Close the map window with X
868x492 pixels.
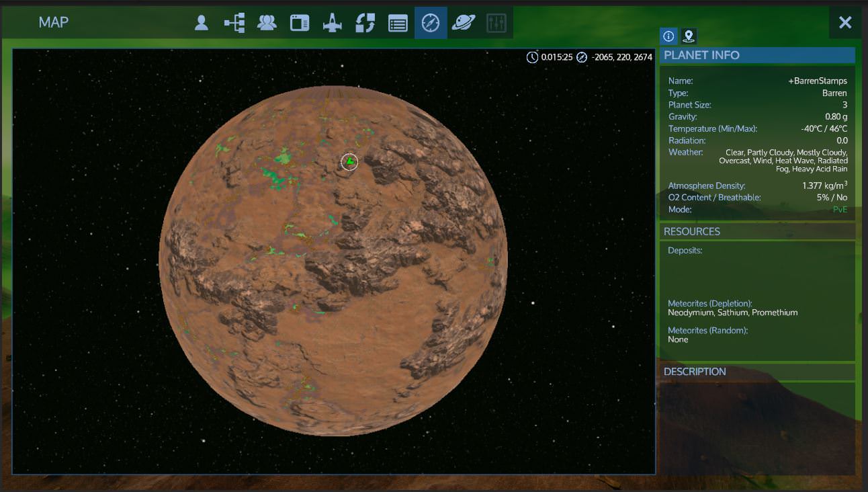click(x=845, y=23)
